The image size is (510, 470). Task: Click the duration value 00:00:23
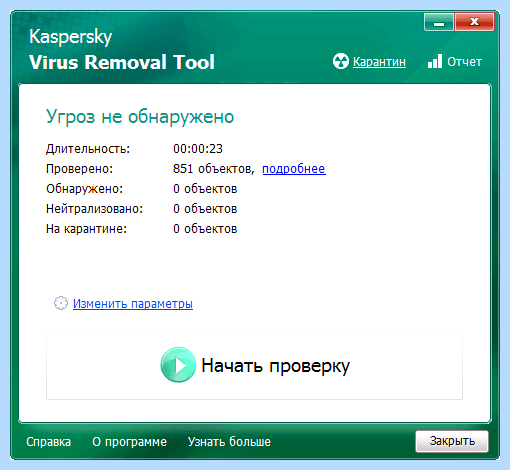198,149
